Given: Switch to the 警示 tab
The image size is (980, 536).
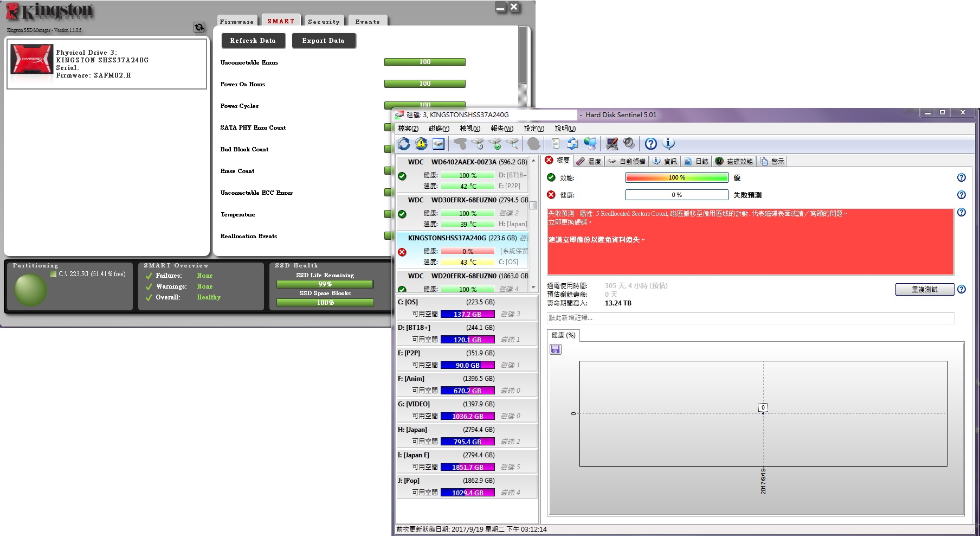Looking at the screenshot, I should 772,161.
